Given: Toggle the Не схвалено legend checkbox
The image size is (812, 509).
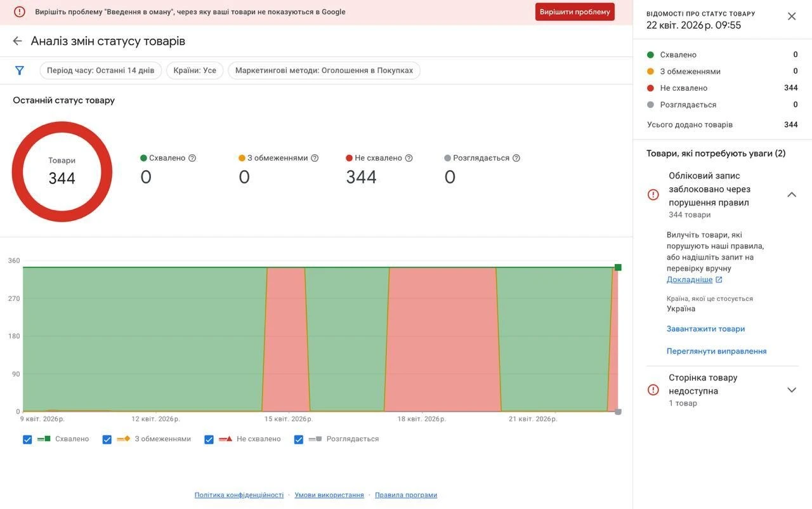Looking at the screenshot, I should (209, 439).
